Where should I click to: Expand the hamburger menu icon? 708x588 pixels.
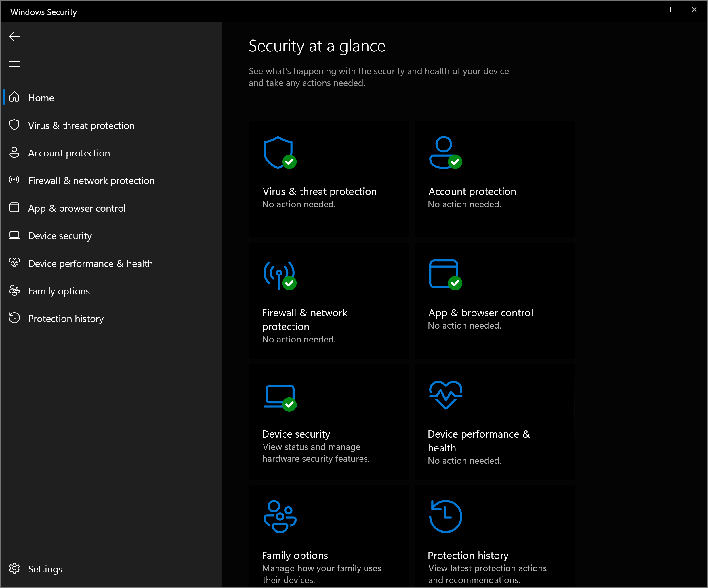point(15,64)
